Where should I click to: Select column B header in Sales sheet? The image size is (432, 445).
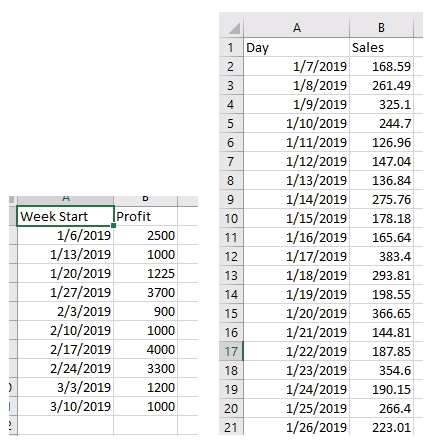381,28
